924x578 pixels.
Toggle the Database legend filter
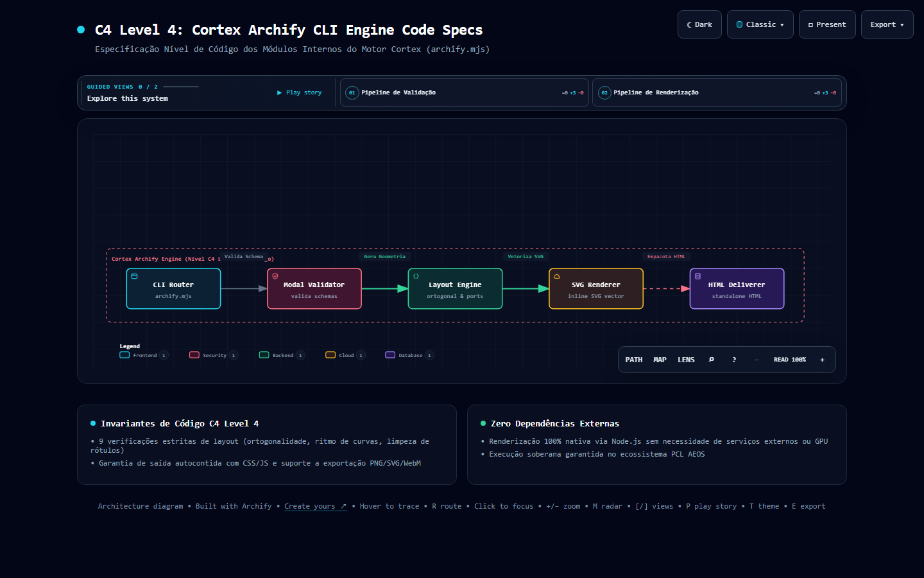point(409,355)
